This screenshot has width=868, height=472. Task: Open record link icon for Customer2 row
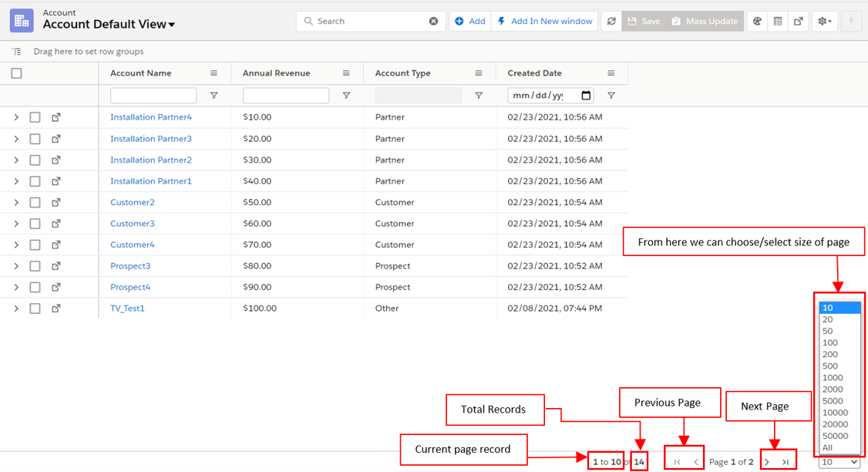click(56, 202)
